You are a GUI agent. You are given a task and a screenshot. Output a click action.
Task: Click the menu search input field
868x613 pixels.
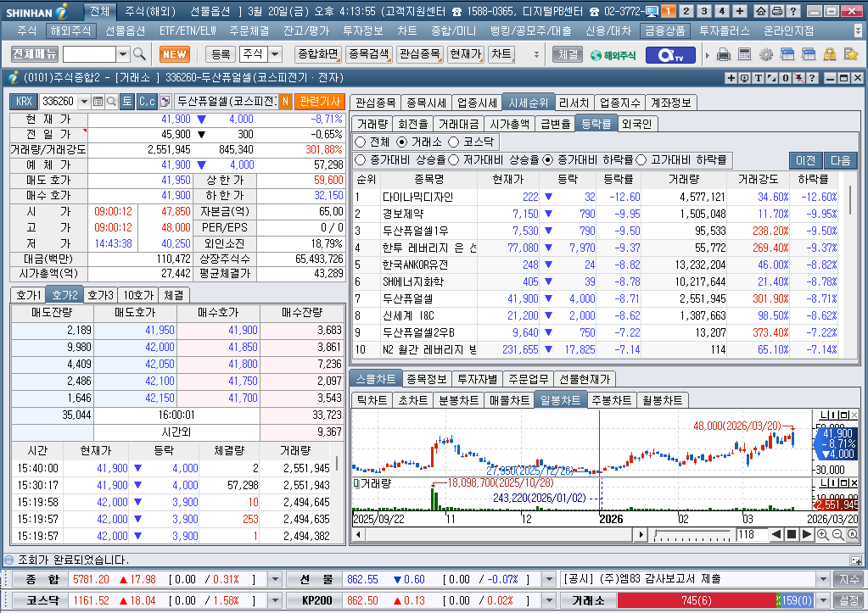click(x=90, y=54)
